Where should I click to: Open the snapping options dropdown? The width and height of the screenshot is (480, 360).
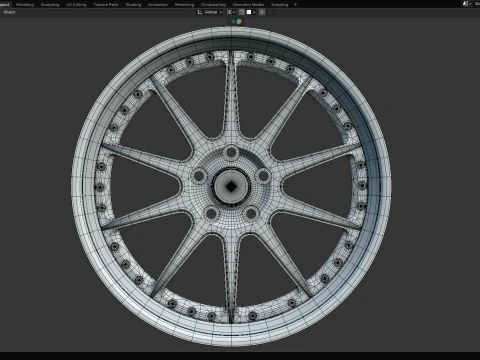pyautogui.click(x=251, y=12)
